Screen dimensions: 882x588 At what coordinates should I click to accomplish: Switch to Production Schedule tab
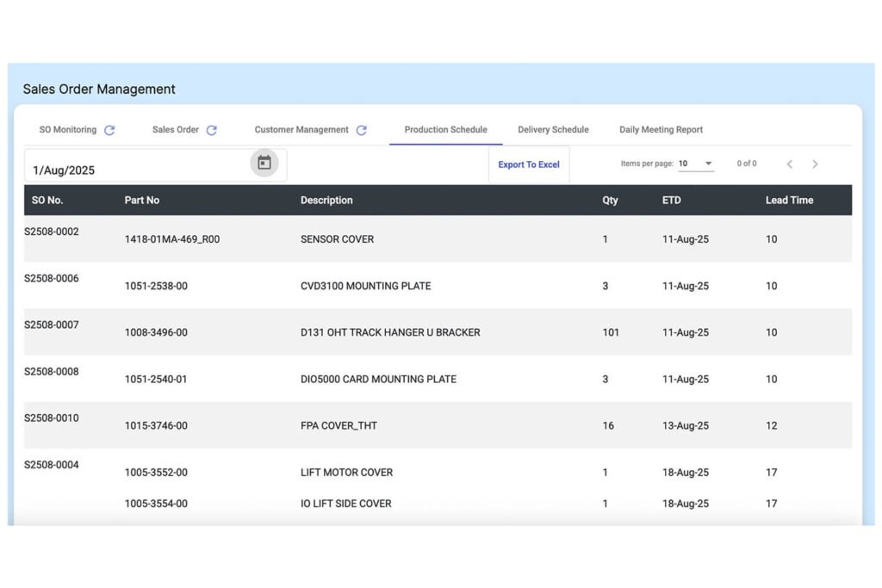[445, 130]
